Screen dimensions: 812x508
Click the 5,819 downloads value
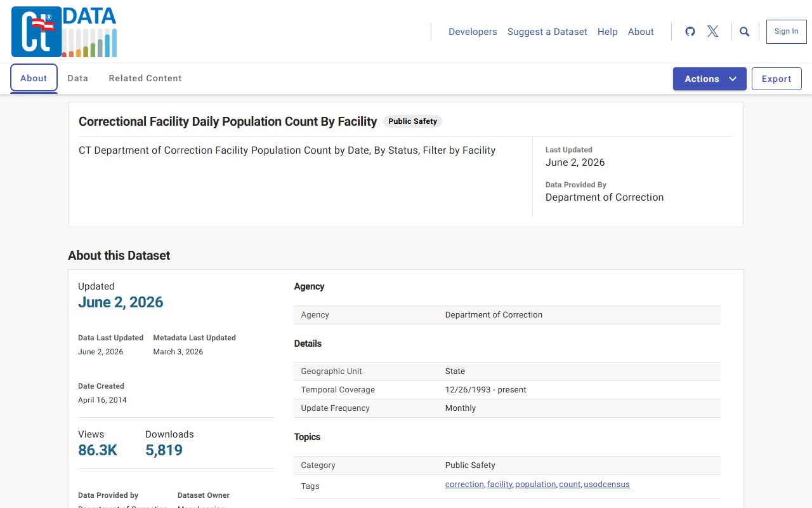[164, 450]
